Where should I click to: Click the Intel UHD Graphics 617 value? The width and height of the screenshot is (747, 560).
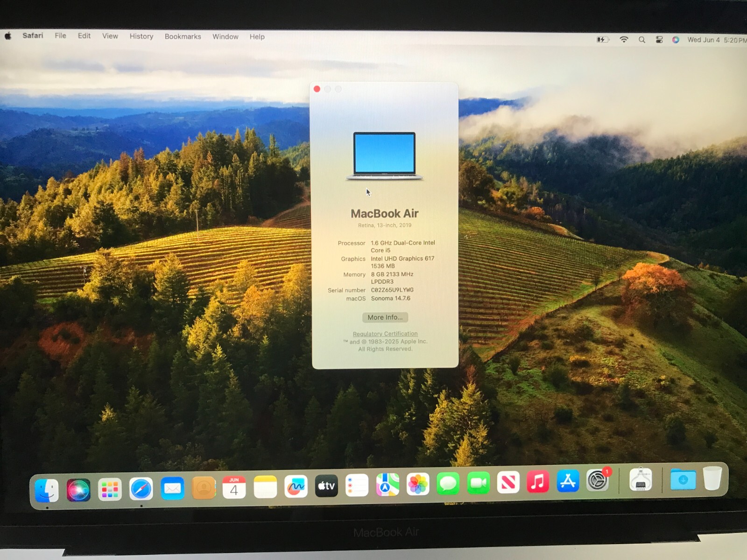(402, 262)
